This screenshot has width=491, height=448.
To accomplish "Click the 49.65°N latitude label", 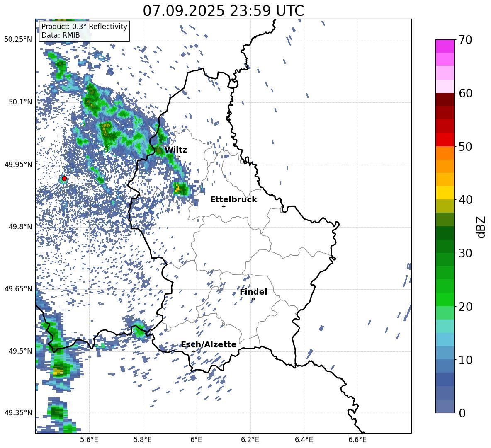I will [x=18, y=288].
